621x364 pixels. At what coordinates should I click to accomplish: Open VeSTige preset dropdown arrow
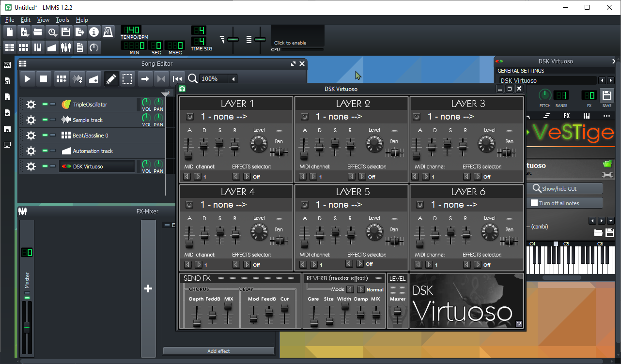[x=610, y=221]
